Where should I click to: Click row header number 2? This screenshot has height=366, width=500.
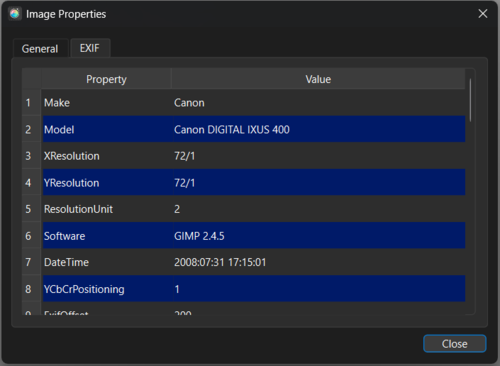(32, 129)
